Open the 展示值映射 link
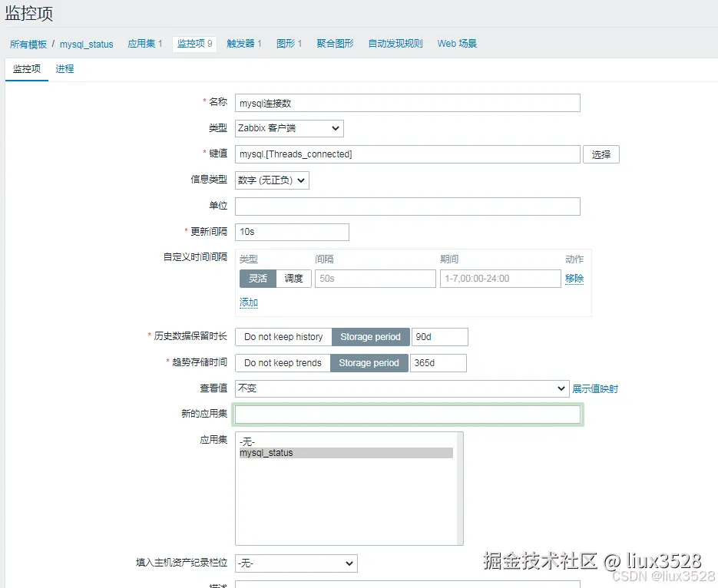 pyautogui.click(x=595, y=389)
